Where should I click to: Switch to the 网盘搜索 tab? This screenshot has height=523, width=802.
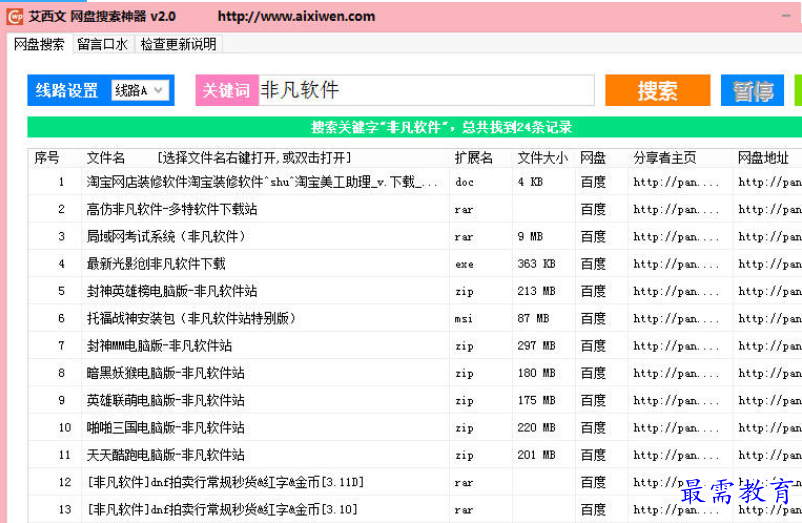pyautogui.click(x=39, y=44)
